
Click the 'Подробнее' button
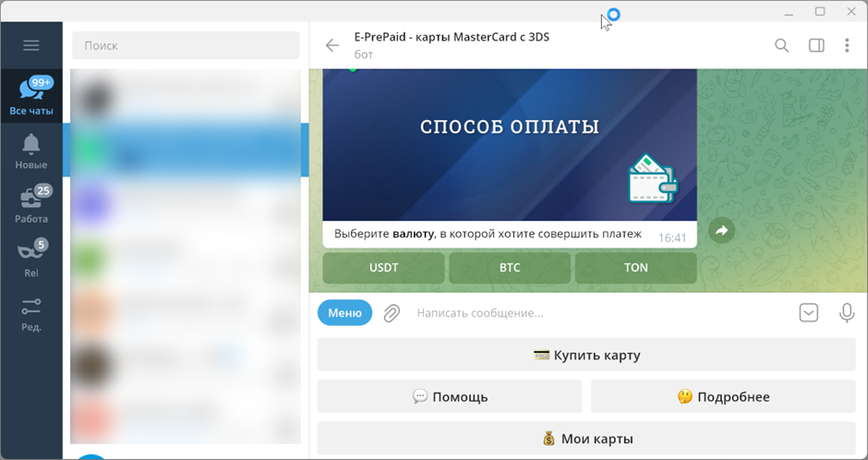pyautogui.click(x=723, y=396)
